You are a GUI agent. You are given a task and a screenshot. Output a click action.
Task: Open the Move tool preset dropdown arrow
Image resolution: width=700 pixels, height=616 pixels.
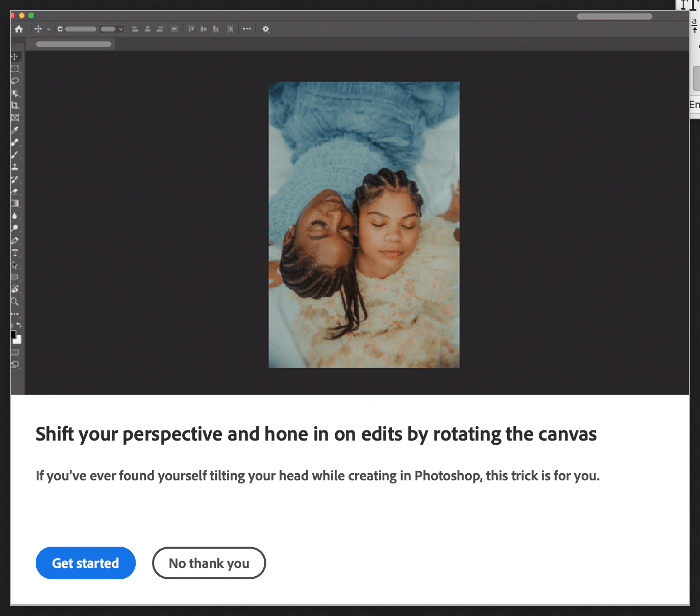(x=48, y=29)
